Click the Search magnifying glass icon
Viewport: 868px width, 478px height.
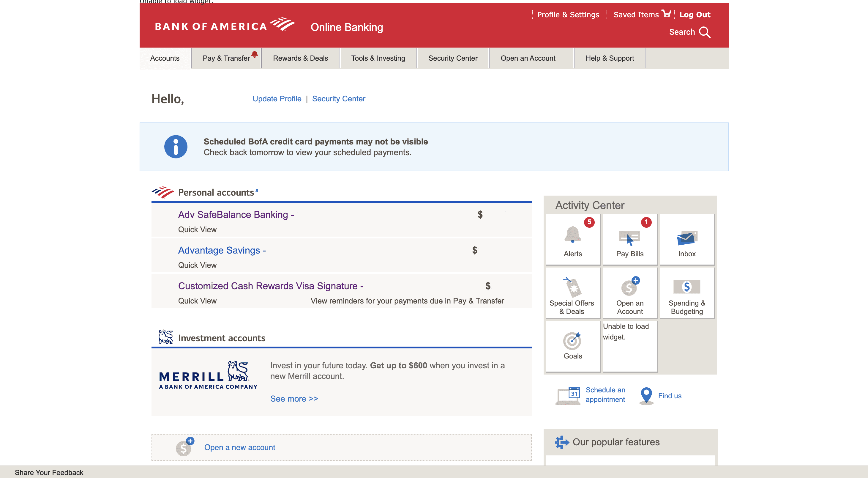[705, 32]
